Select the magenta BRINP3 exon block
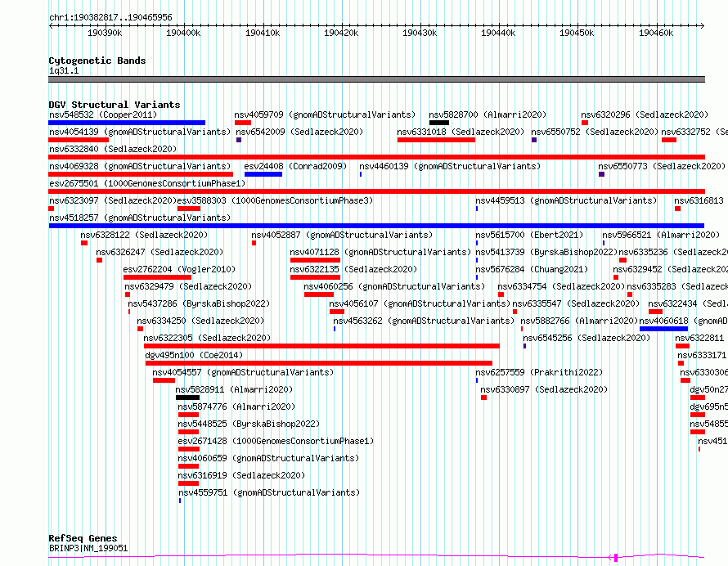 click(616, 557)
